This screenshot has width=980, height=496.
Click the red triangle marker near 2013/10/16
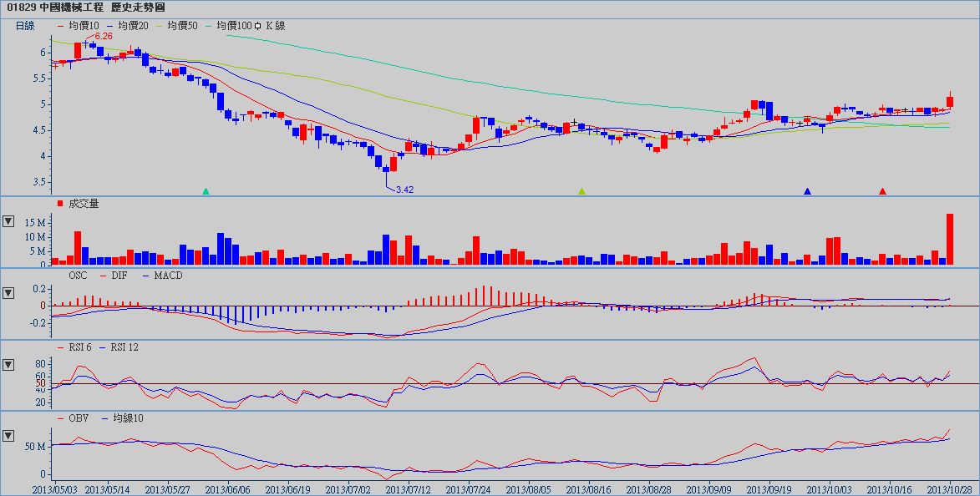tap(882, 191)
